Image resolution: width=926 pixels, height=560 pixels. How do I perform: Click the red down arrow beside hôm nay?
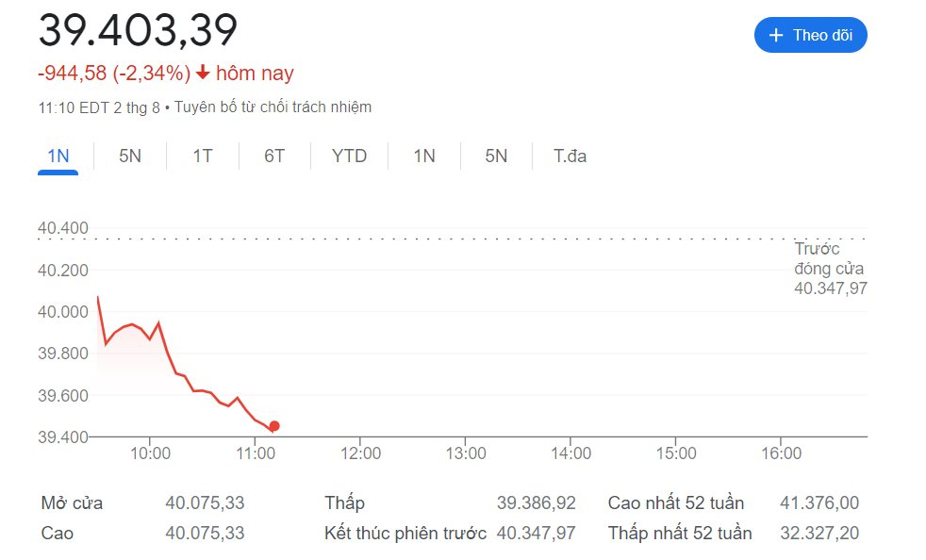(203, 73)
